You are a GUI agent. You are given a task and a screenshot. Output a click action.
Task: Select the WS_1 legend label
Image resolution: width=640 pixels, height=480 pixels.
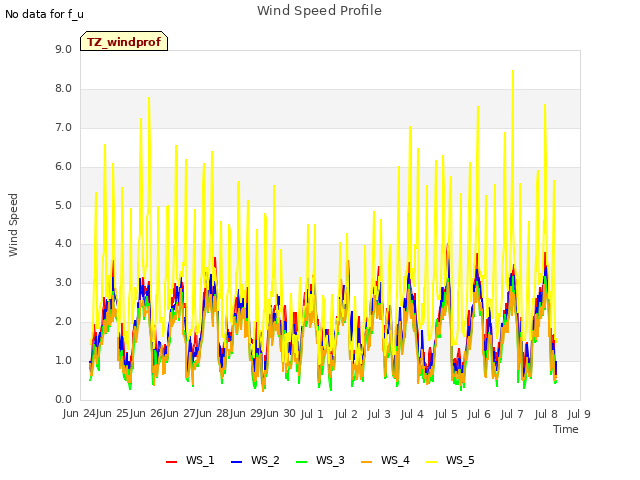click(x=200, y=460)
